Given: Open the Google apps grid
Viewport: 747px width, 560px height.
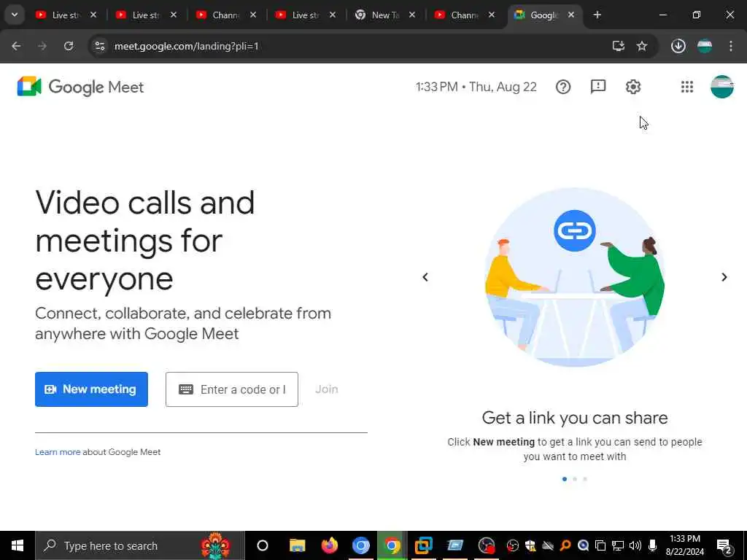Looking at the screenshot, I should click(x=687, y=87).
